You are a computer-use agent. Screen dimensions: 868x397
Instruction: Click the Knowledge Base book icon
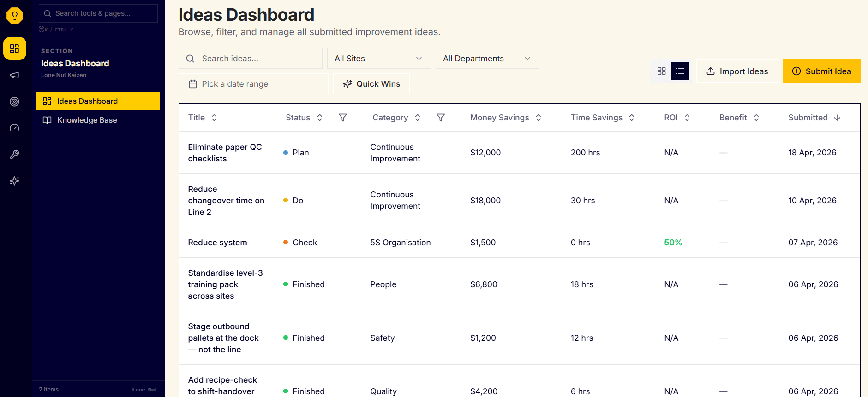(x=47, y=120)
